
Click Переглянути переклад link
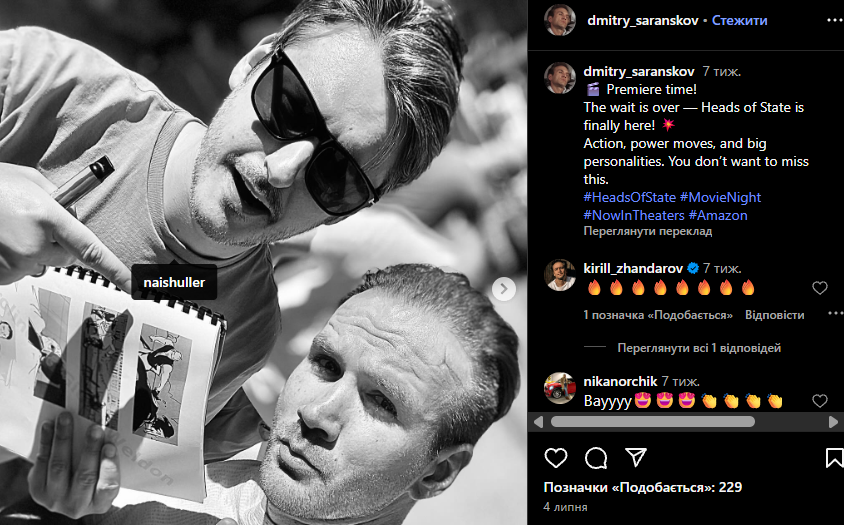point(648,232)
